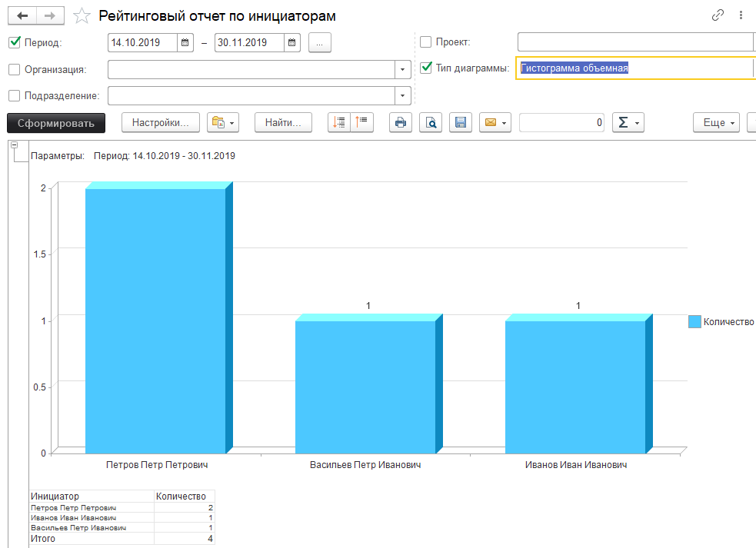This screenshot has width=756, height=548.
Task: Uncheck the Период checkbox
Action: (x=14, y=43)
